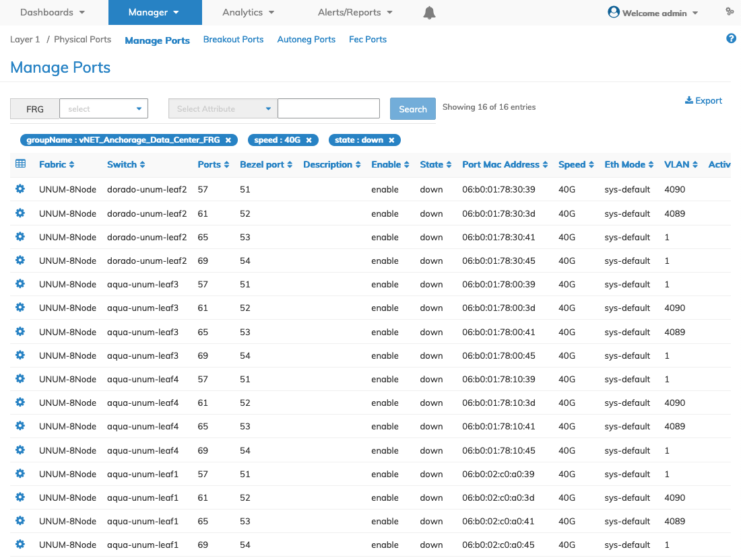Screen dimensions: 741x560
Task: Sort table by Bezel port column
Action: [x=266, y=164]
